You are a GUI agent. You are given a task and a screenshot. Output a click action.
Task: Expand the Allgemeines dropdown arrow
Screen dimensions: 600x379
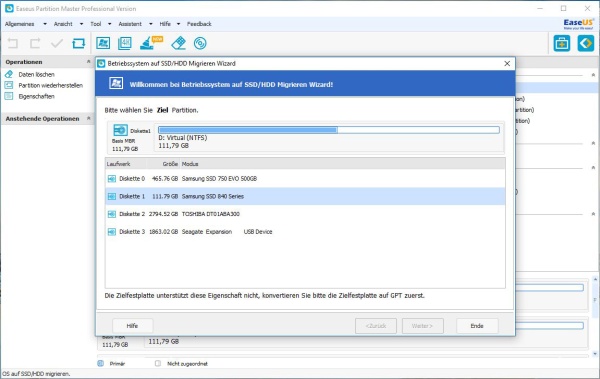click(x=45, y=24)
